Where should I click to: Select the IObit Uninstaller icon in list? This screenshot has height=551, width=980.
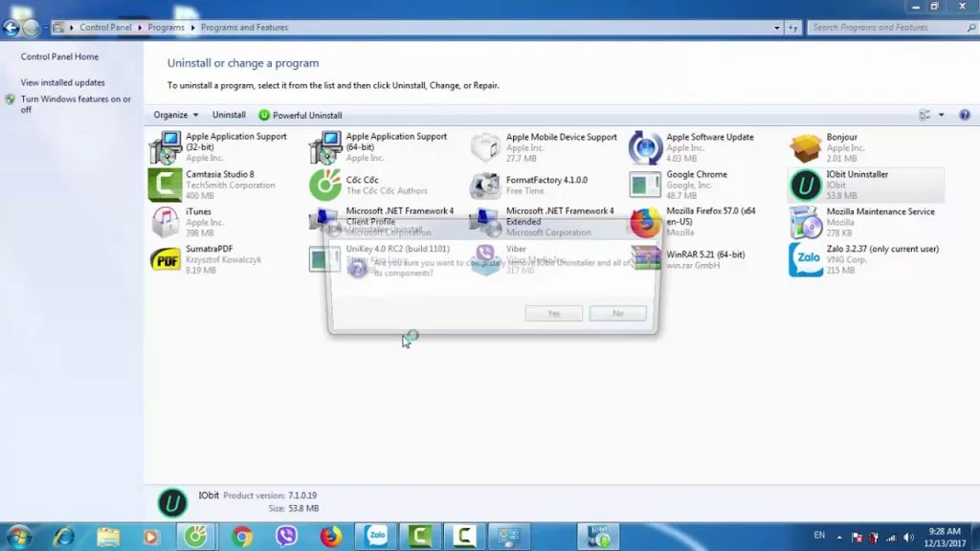[805, 185]
